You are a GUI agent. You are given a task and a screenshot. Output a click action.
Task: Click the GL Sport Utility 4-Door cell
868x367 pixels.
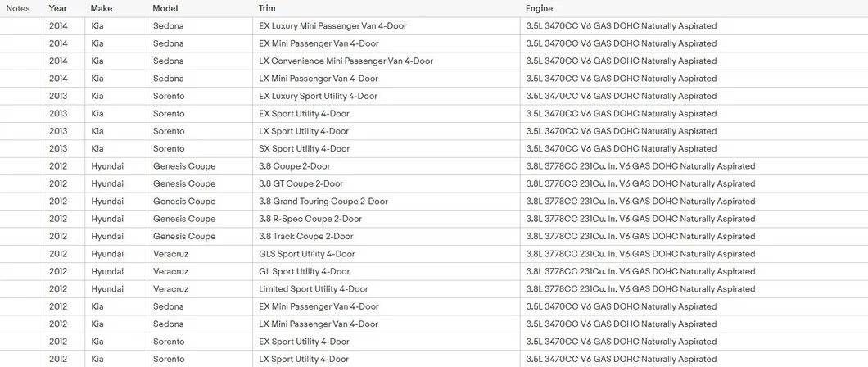(x=304, y=272)
